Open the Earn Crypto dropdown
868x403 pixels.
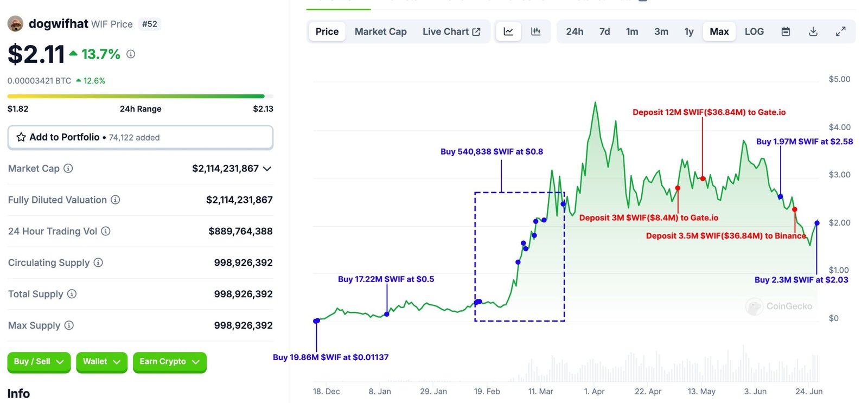click(170, 362)
